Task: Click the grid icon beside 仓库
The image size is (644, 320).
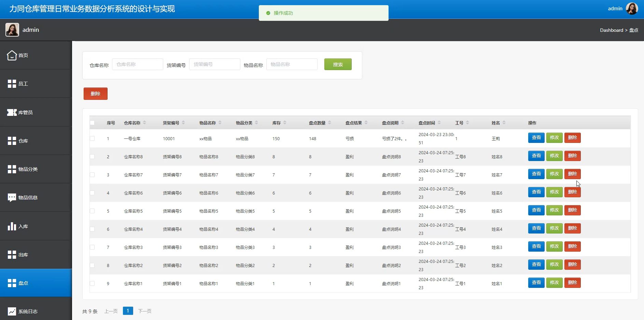Action: click(x=12, y=141)
